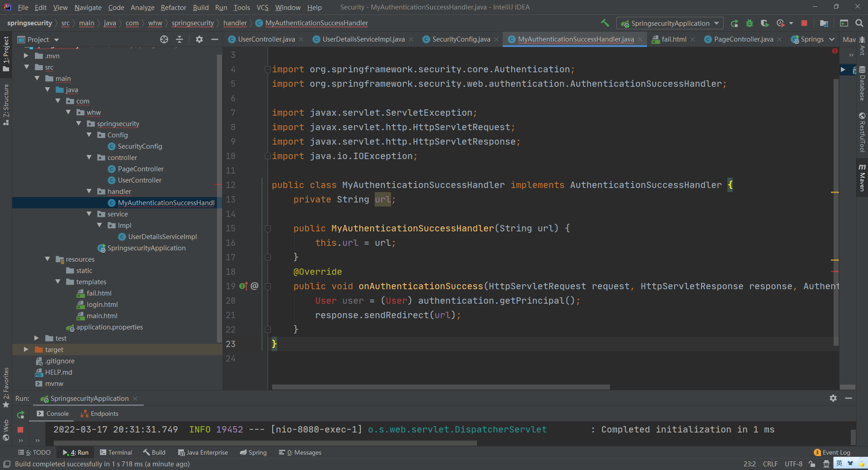This screenshot has height=470, width=868.
Task: Open the TODO tool window
Action: (x=34, y=452)
